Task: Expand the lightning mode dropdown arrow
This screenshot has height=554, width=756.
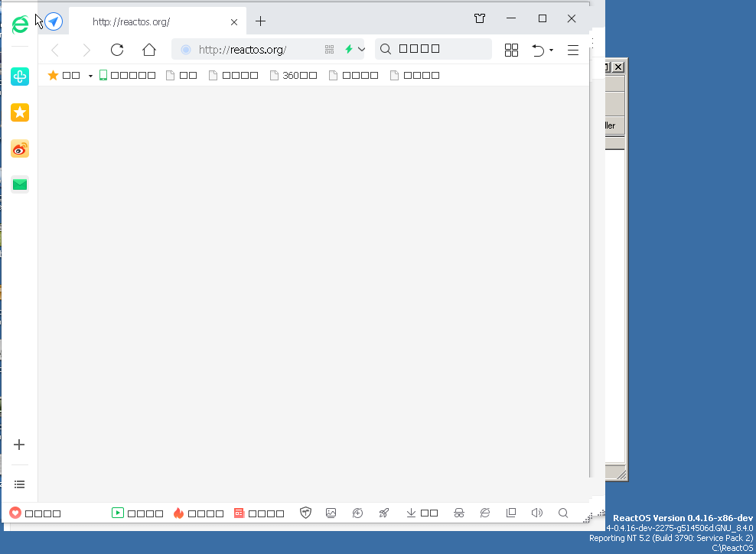Action: tap(362, 50)
